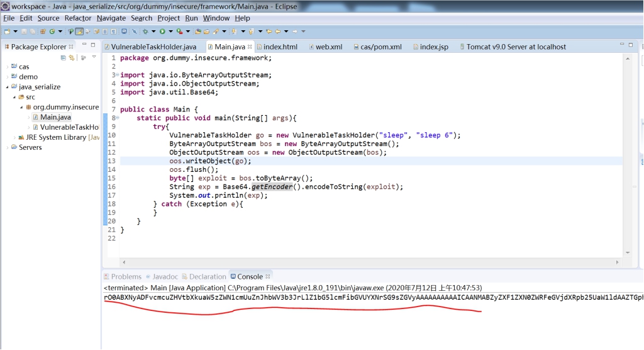Expand the demo project node
The height and width of the screenshot is (350, 644).
[x=7, y=77]
